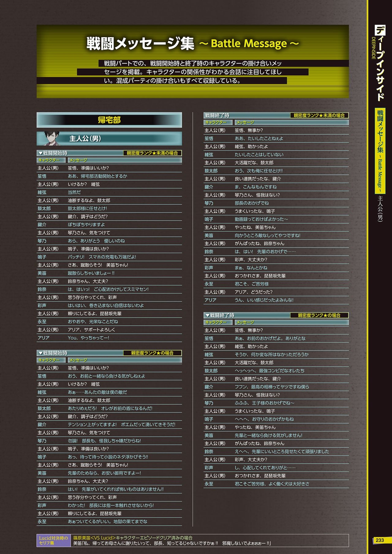The width and height of the screenshot is (392, 554).
Task: Click "は、はいっ! ご心配おかけしてスミマセン!"
Action: pyautogui.click(x=108, y=289)
